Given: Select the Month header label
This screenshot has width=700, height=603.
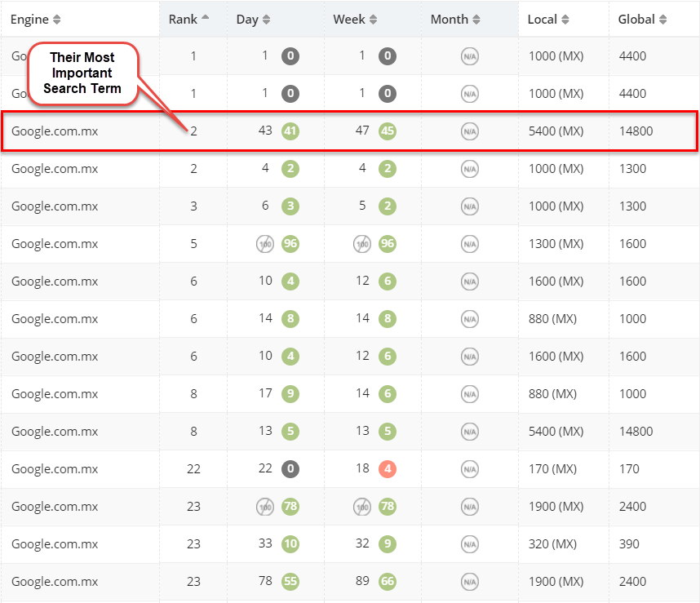Looking at the screenshot, I should coord(449,20).
